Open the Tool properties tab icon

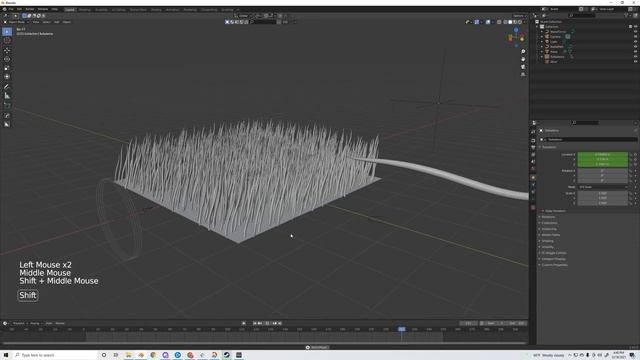[x=533, y=132]
